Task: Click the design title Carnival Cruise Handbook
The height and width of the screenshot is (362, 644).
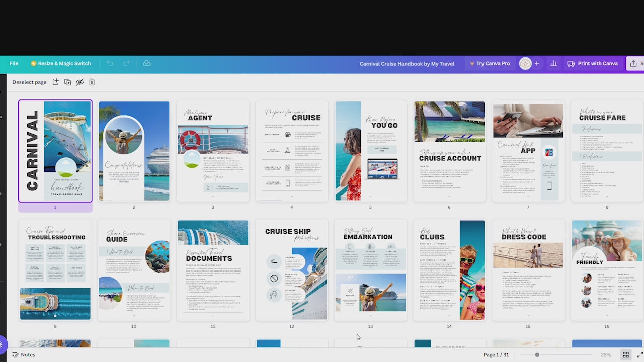Action: coord(407,64)
